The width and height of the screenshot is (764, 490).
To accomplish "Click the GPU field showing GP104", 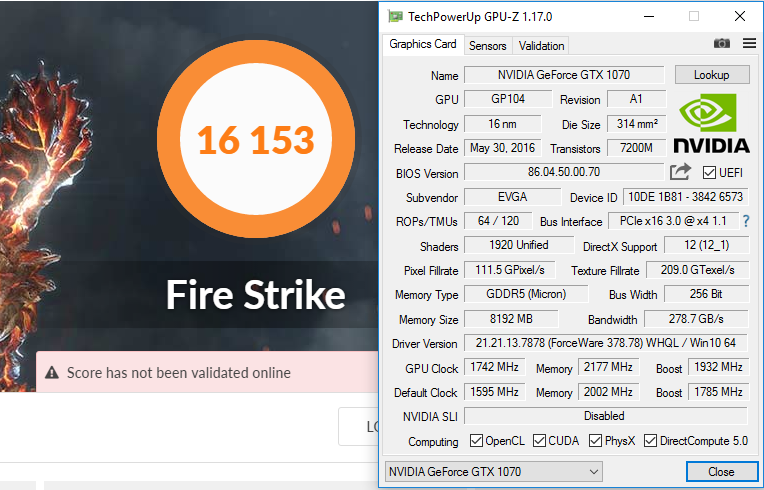I will [508, 99].
